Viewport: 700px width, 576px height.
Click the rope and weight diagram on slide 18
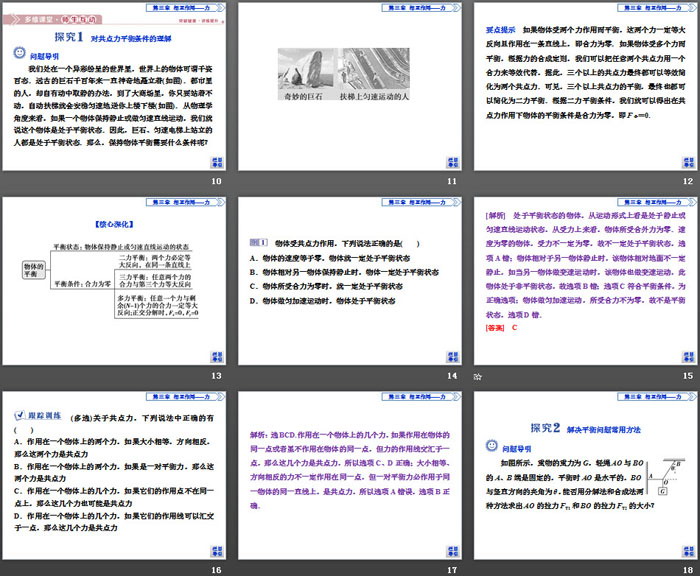667,476
